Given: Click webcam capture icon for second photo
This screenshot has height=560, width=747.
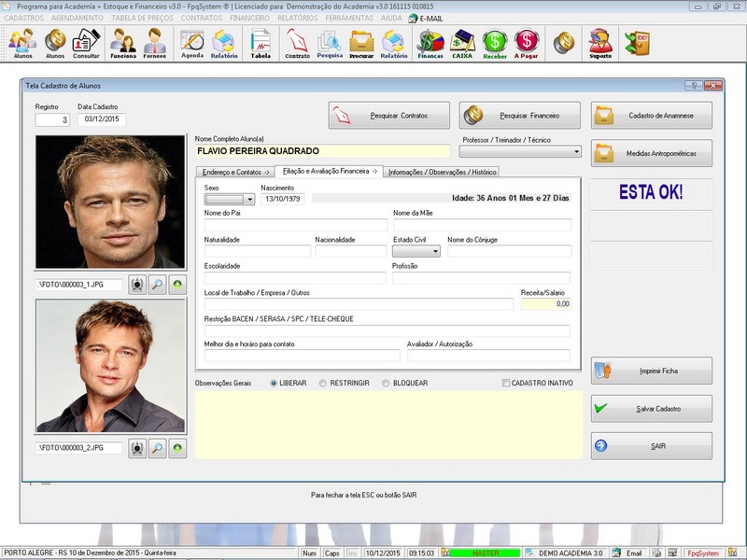Looking at the screenshot, I should coord(137,448).
